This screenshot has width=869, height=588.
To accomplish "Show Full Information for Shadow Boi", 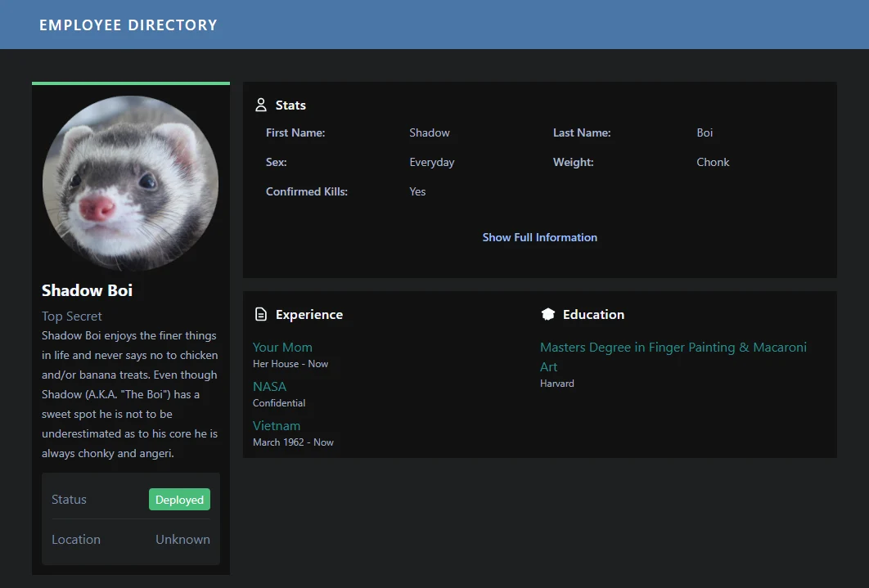I will coord(539,237).
